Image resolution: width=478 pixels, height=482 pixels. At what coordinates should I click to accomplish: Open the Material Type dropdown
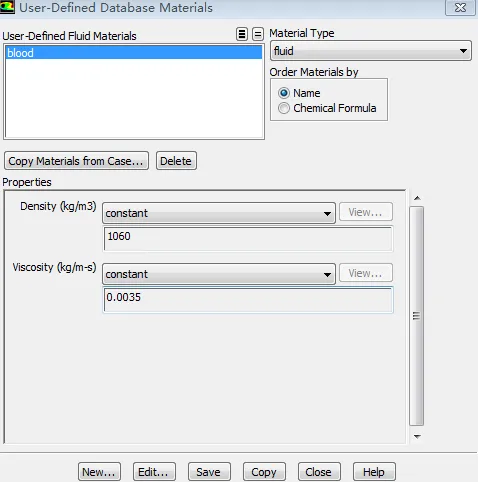coord(371,51)
